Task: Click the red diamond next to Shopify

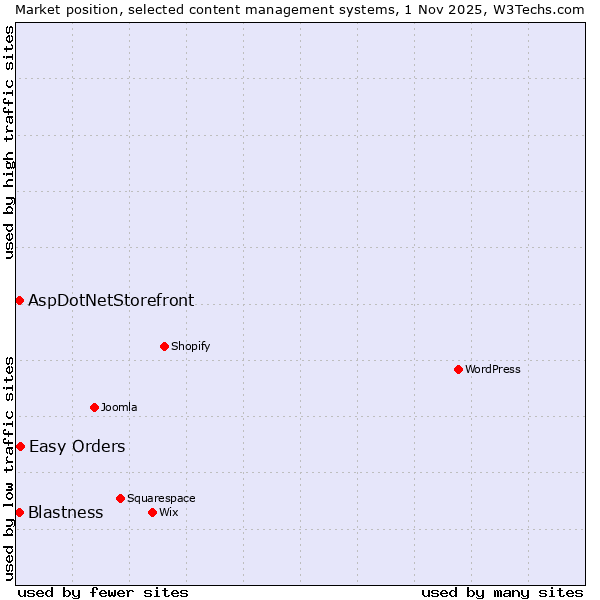Action: pos(164,346)
